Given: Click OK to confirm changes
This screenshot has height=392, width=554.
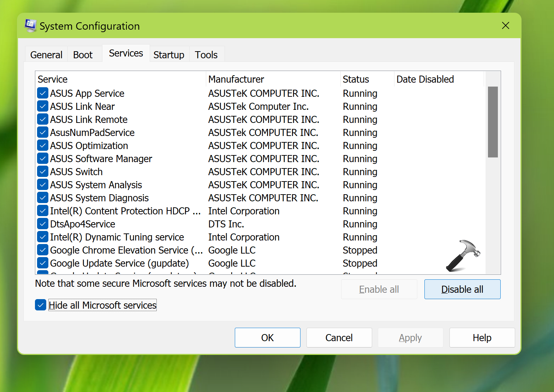Looking at the screenshot, I should coord(267,338).
